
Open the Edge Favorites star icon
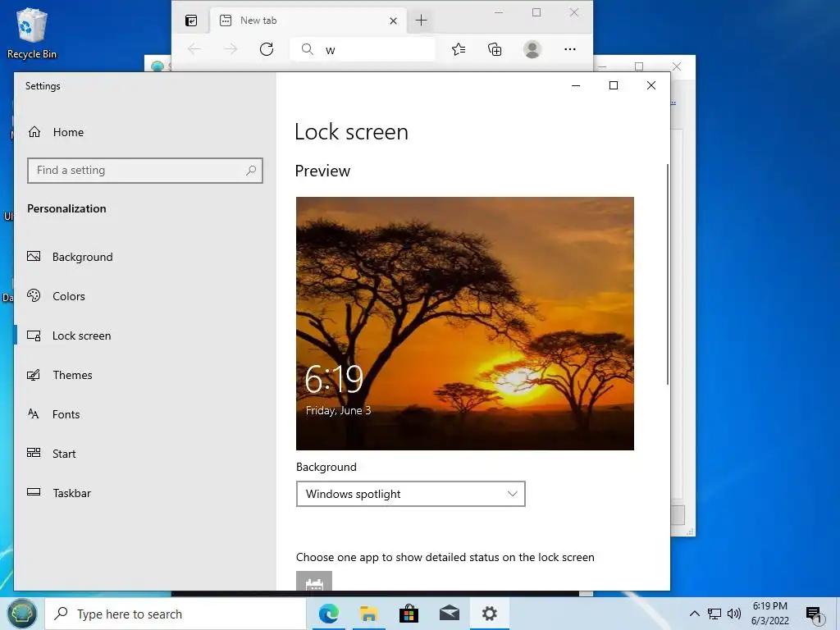click(459, 49)
